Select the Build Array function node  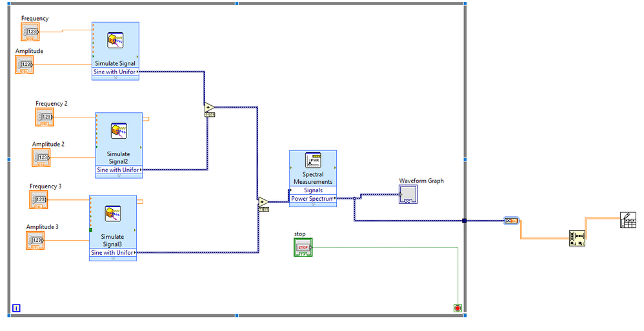pos(577,239)
